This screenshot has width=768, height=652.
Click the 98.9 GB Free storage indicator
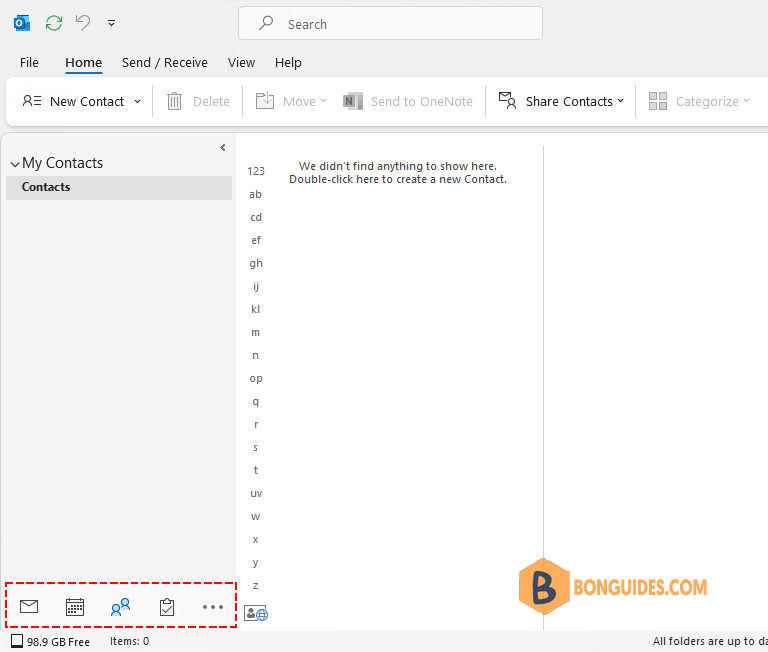(50, 642)
